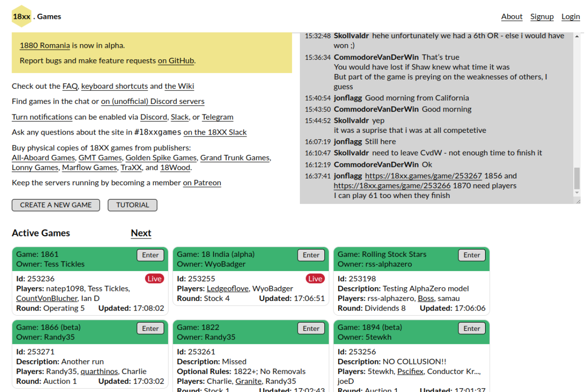
Task: Click the Live badge on game 253236
Action: tap(155, 278)
